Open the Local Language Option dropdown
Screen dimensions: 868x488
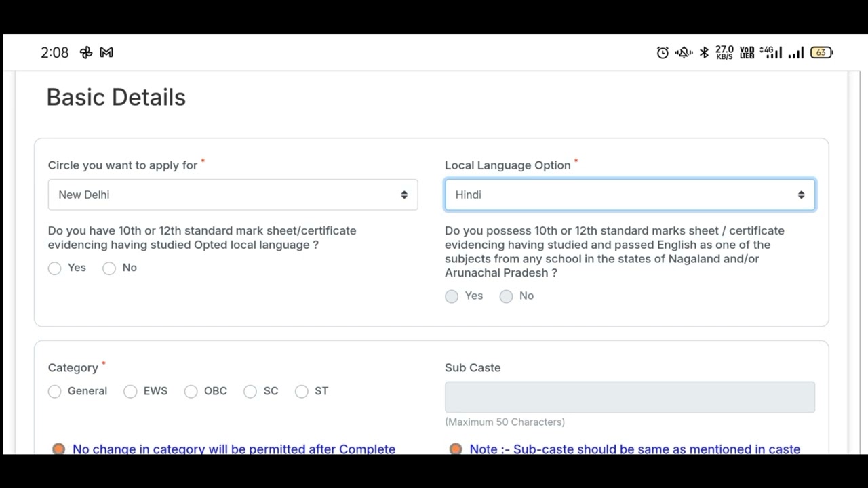coord(630,195)
